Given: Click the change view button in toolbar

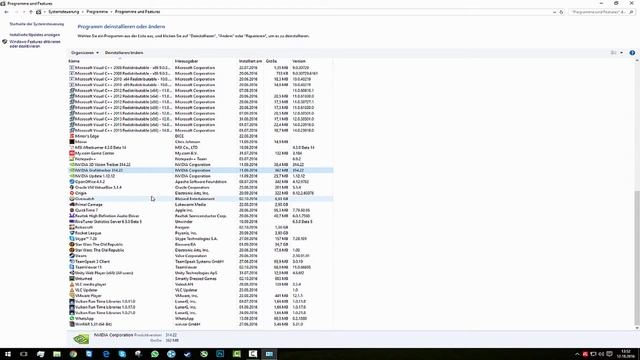Looking at the screenshot, I should point(613,53).
